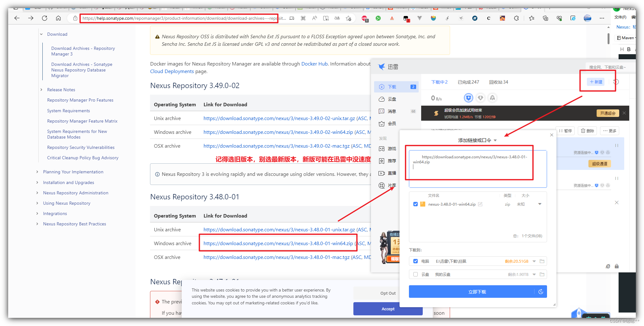Dismiss the super member trial banner
644x326 pixels.
tap(624, 113)
